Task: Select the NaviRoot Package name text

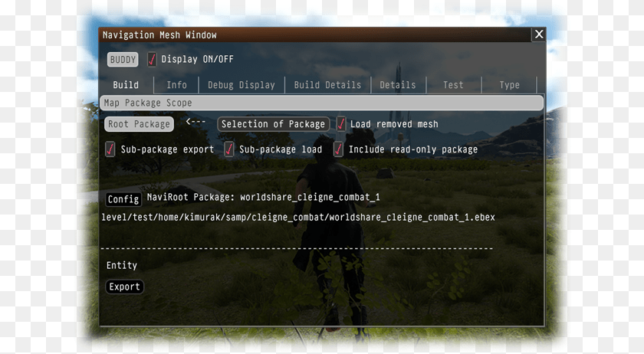Action: point(310,197)
